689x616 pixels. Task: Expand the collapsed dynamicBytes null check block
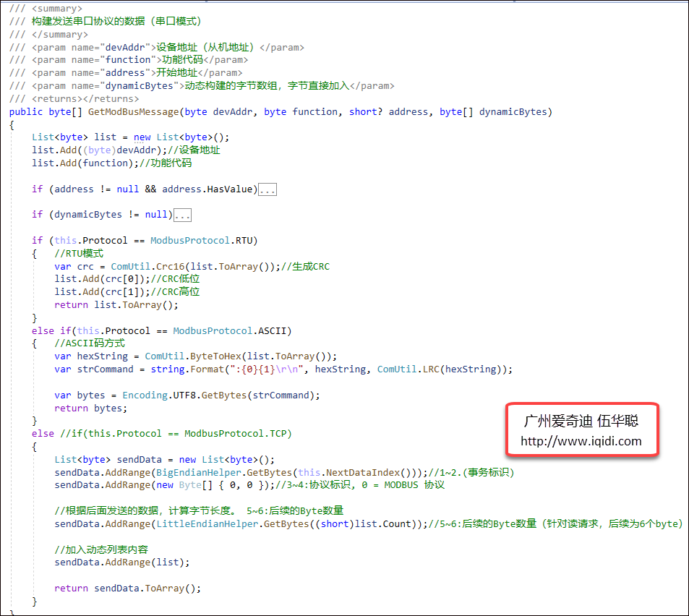[181, 214]
